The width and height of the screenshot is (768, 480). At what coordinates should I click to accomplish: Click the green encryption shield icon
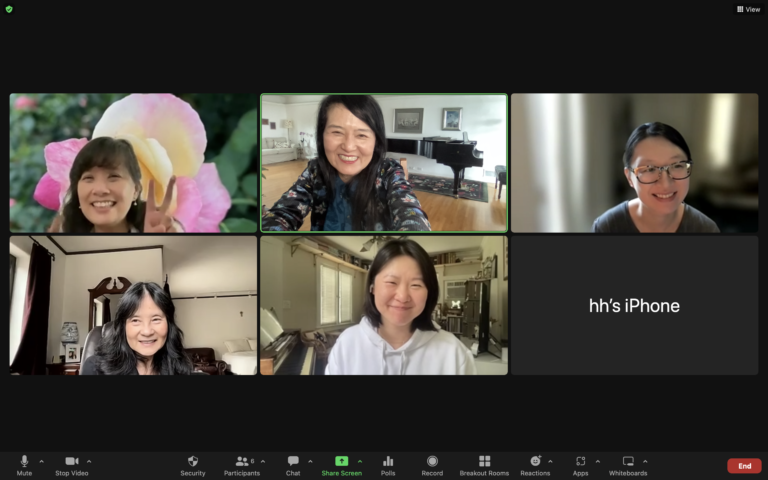tap(9, 9)
